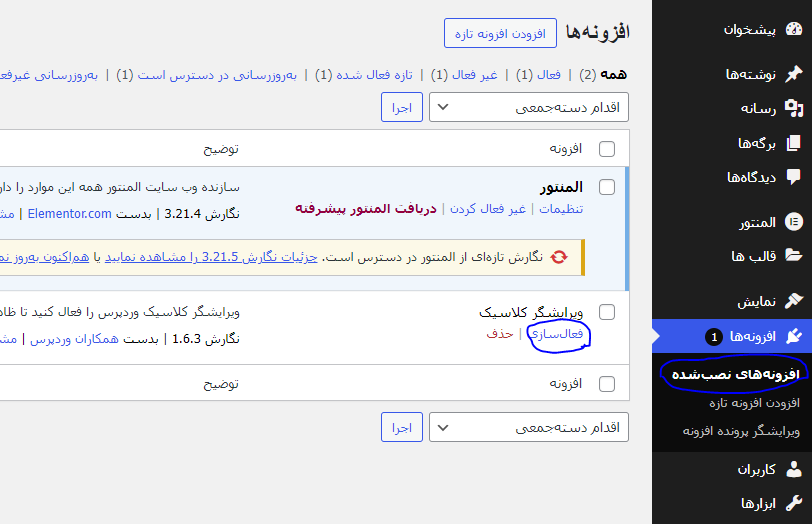812x524 pixels.
Task: Open the Media (رسانه) icon
Action: pyautogui.click(x=794, y=108)
